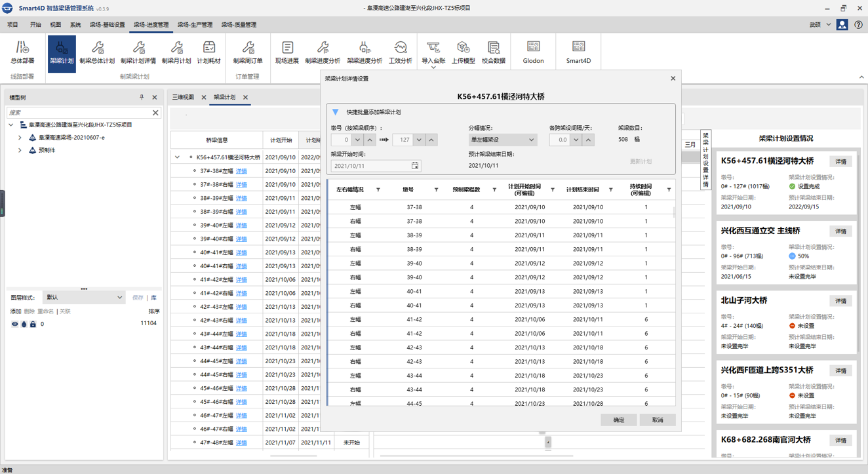Viewport: 868px width, 474px height.
Task: Open the 校合数据 tool
Action: (x=494, y=52)
